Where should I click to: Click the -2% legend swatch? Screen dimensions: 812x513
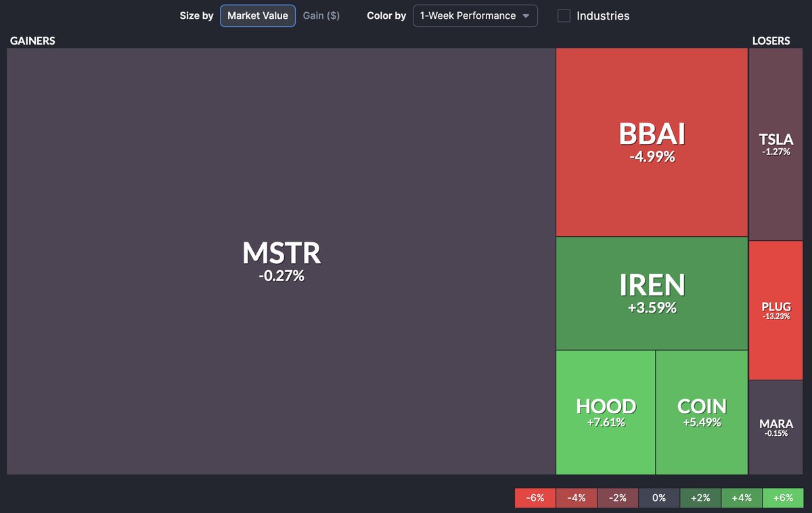tap(618, 498)
